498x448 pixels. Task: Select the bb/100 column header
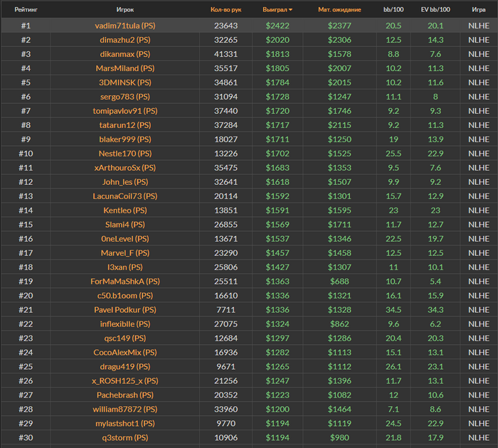click(392, 10)
